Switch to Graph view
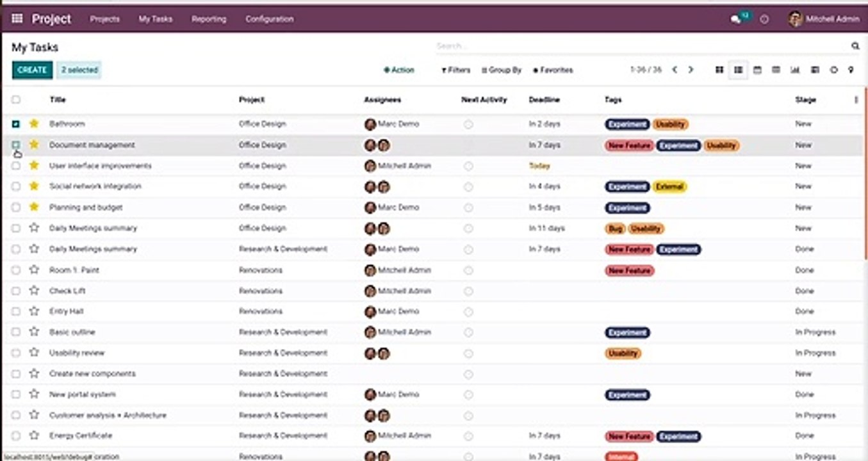The width and height of the screenshot is (868, 461). pos(795,70)
